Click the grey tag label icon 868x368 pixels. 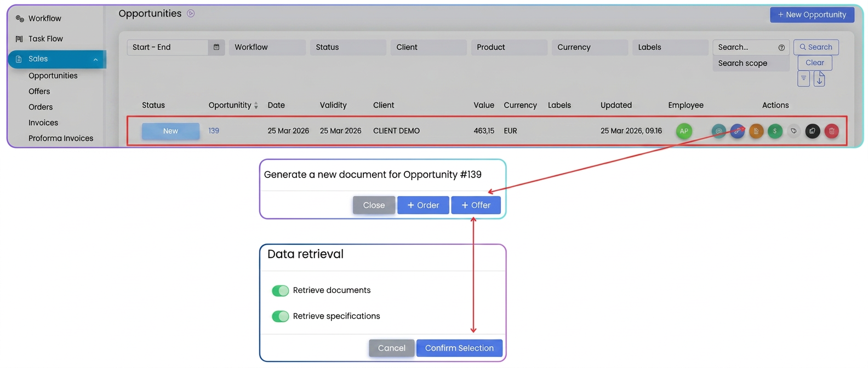pos(793,131)
